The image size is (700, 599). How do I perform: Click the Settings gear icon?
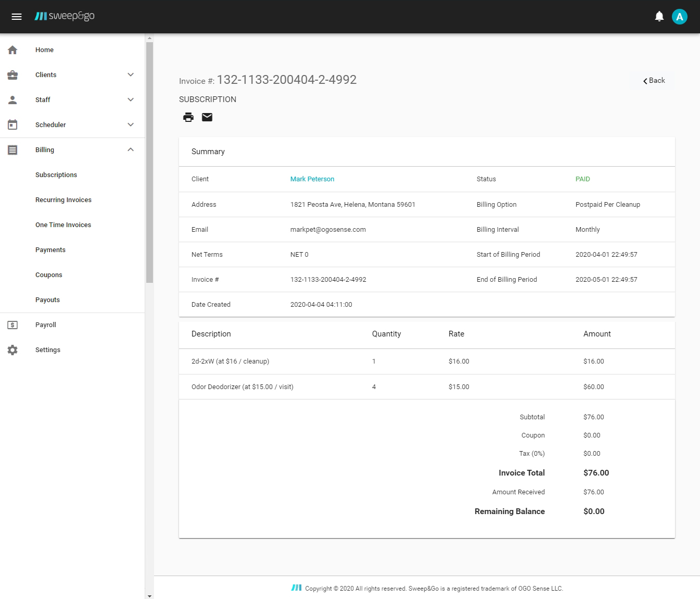[x=12, y=350]
